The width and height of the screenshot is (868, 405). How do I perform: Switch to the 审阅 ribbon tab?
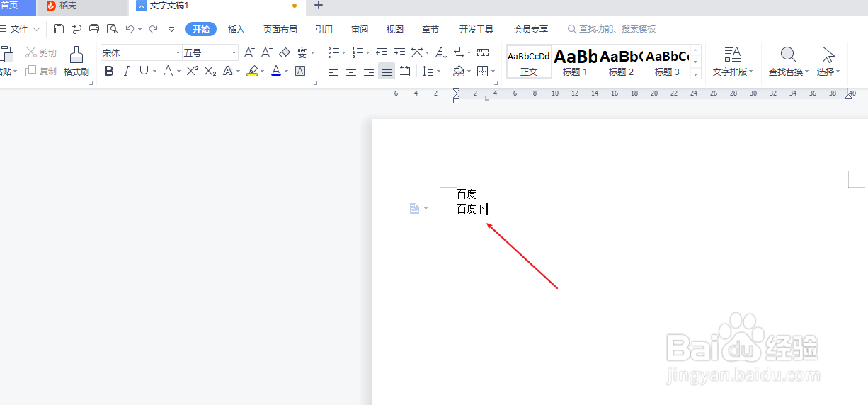[x=360, y=29]
